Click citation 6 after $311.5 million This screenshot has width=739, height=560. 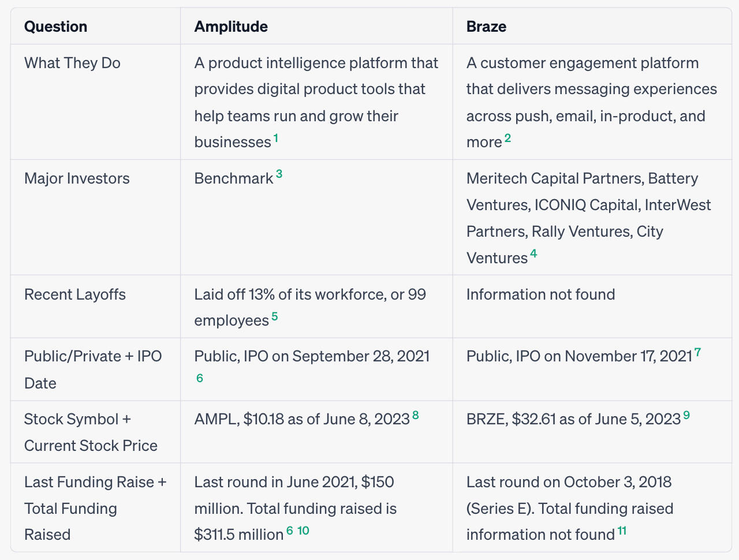tap(290, 530)
